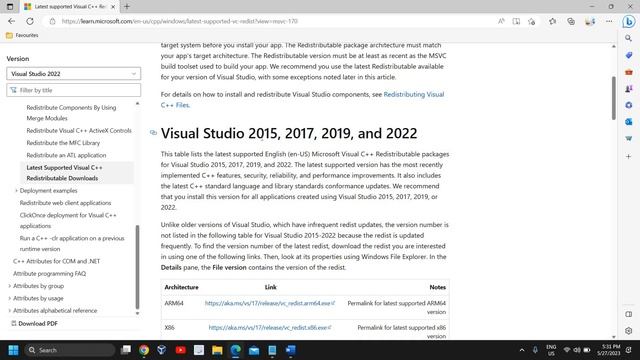This screenshot has width=640, height=360.
Task: Expand Attributes by usage node
Action: 10,298
